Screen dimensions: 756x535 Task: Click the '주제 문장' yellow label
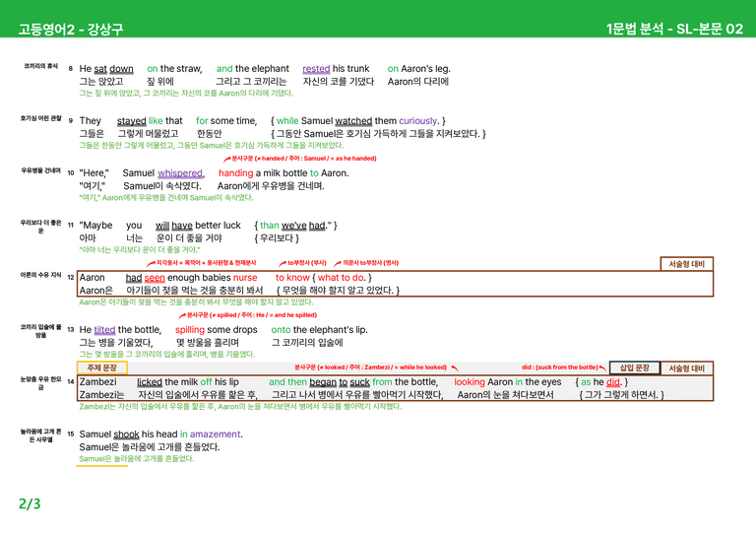101,368
